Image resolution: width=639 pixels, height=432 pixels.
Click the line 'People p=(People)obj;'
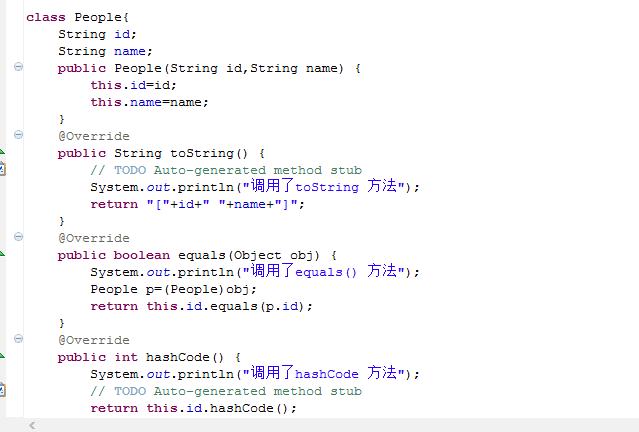point(173,289)
